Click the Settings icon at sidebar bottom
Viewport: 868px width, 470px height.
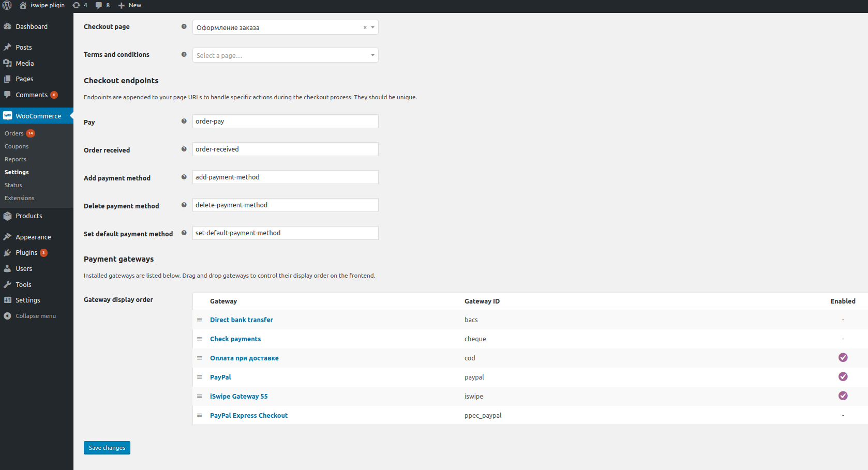[7, 300]
